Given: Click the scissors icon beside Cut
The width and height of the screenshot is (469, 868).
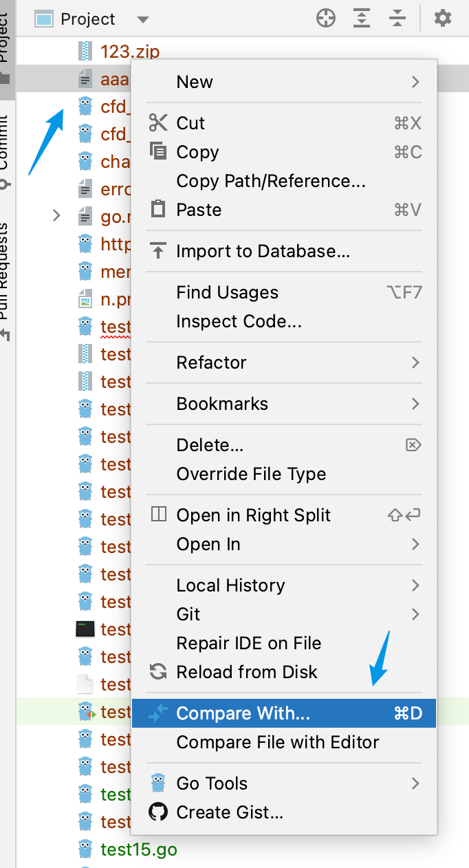Looking at the screenshot, I should click(x=158, y=123).
